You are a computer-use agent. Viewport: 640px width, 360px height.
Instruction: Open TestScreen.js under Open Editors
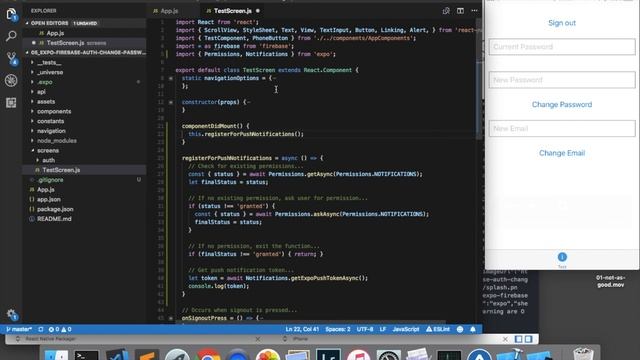coord(65,43)
